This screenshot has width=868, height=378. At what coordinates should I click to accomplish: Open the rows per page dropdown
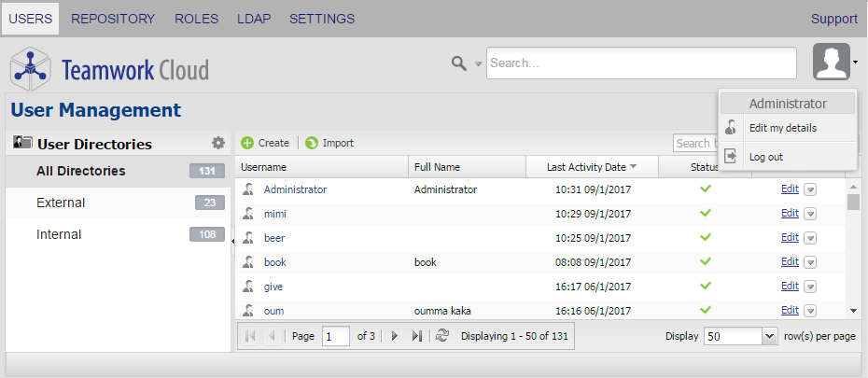[770, 336]
